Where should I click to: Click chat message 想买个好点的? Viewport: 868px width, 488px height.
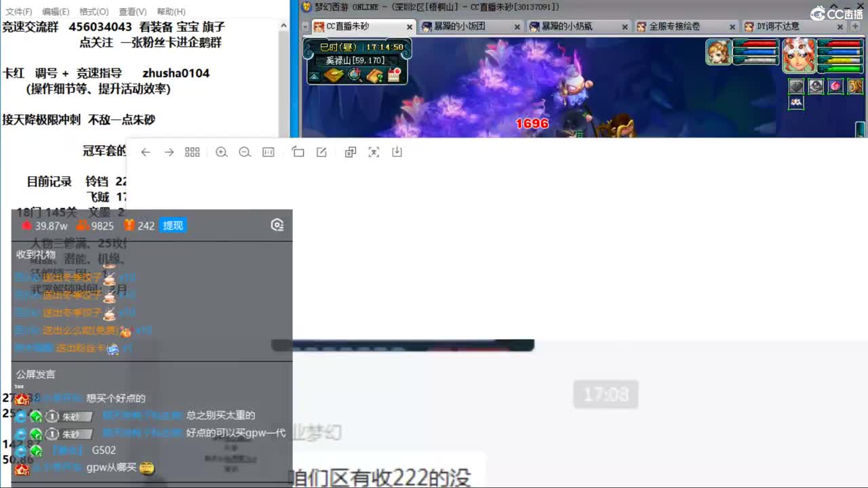[116, 399]
